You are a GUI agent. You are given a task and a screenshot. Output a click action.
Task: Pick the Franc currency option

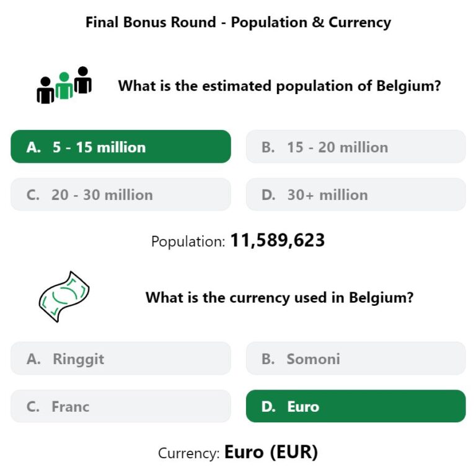(121, 406)
